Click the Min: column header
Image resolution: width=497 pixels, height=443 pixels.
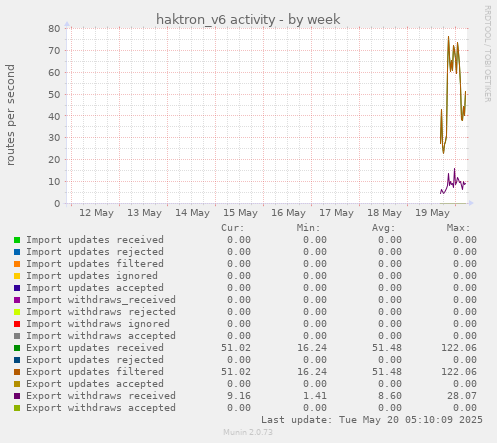[x=308, y=228]
